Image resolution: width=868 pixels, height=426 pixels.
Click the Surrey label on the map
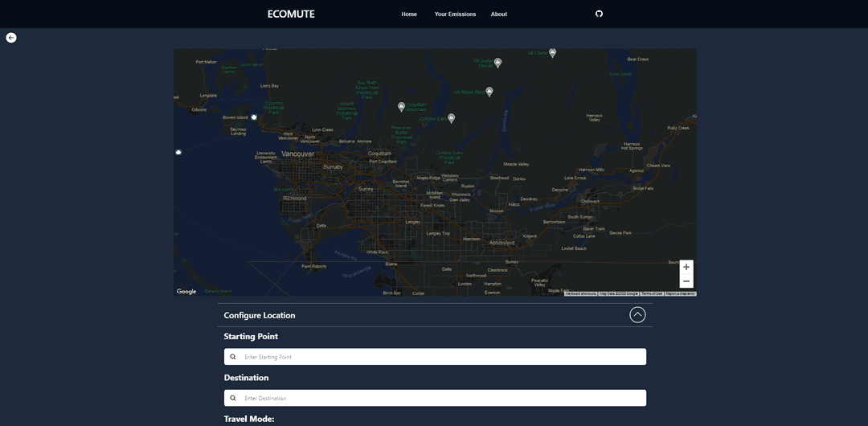coord(366,189)
